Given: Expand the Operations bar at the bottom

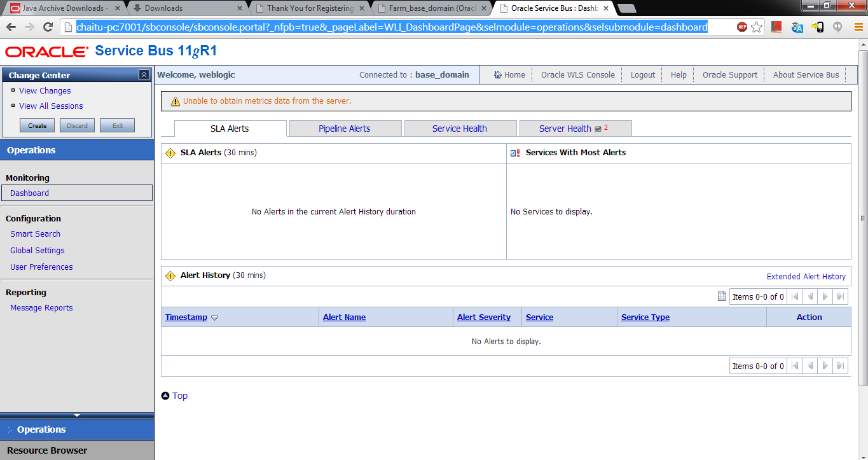Looking at the screenshot, I should pos(77,429).
